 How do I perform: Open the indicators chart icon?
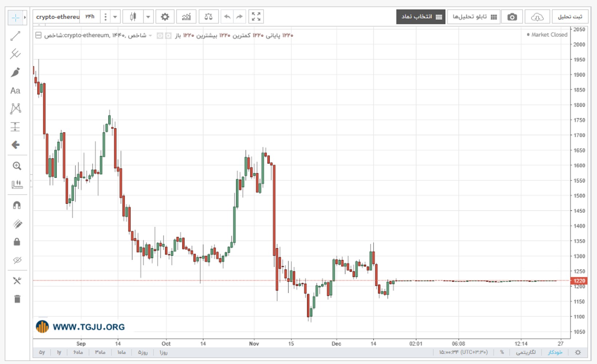coord(186,17)
